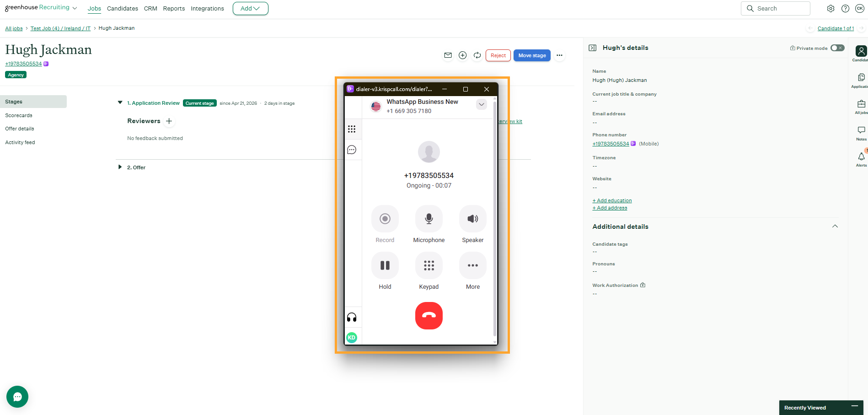
Task: Minimize the Recently Viewed panel
Action: (x=854, y=406)
